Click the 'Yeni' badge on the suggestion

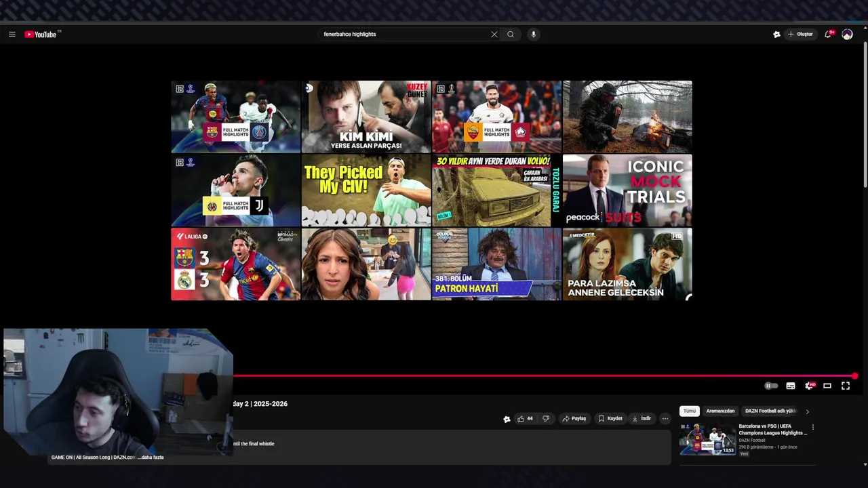click(744, 454)
